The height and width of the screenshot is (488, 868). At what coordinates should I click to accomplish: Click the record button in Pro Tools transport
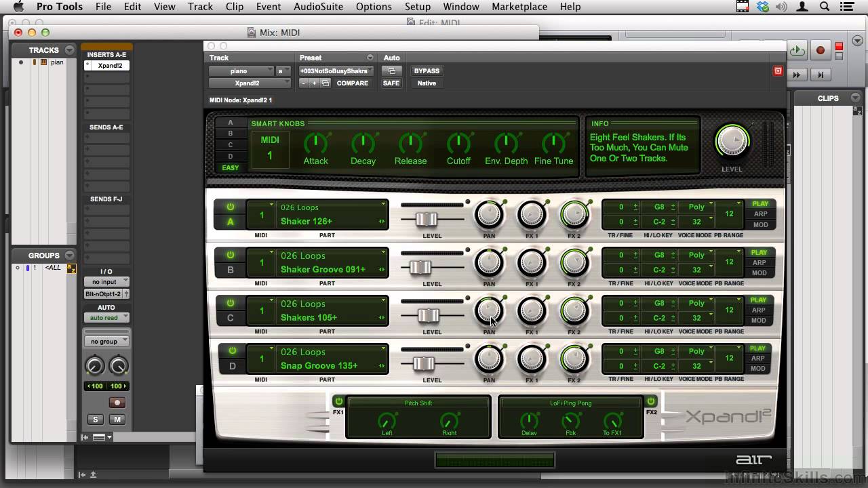821,50
